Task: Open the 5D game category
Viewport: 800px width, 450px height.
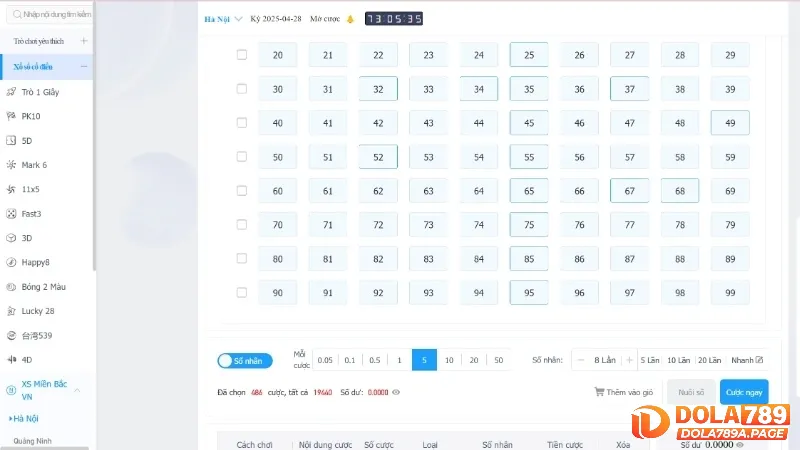Action: point(27,141)
